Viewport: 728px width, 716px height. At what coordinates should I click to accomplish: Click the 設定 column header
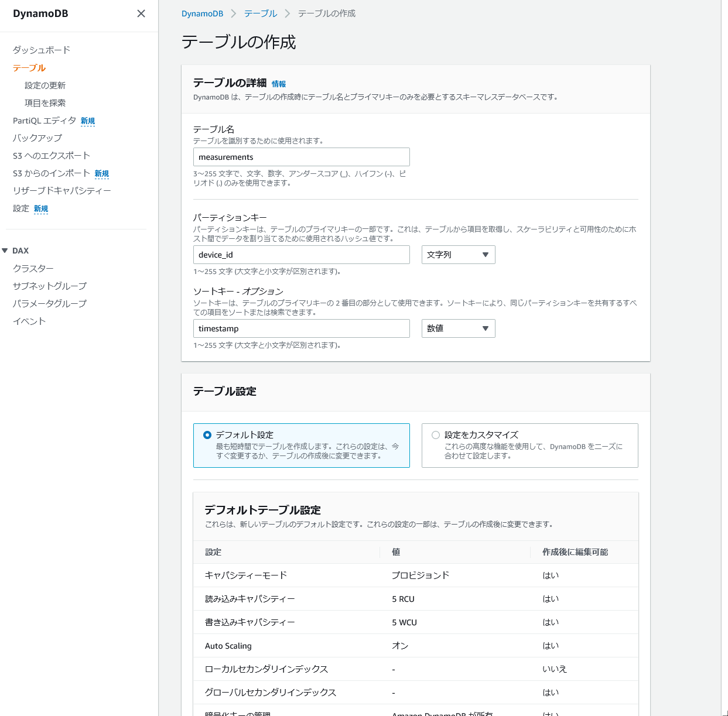[x=213, y=552]
